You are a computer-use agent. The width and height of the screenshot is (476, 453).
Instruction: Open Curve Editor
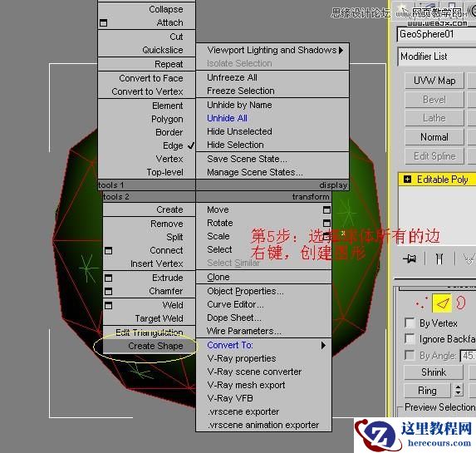[235, 304]
